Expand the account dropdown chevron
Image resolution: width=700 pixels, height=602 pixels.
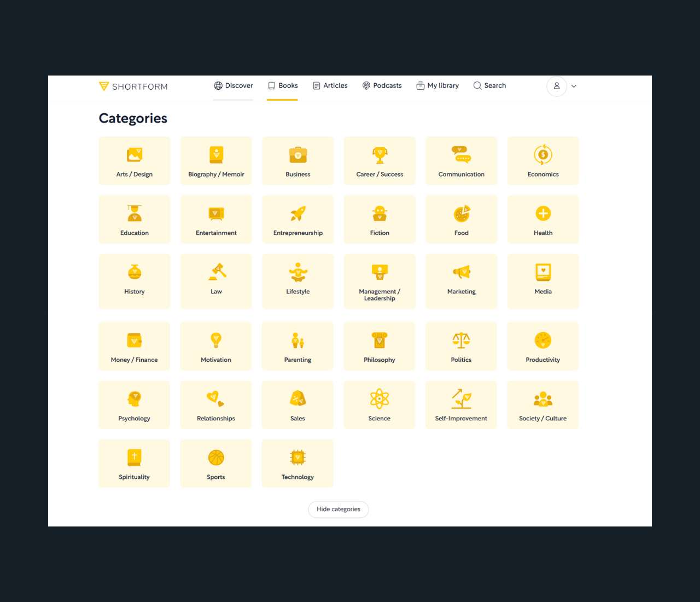[574, 86]
